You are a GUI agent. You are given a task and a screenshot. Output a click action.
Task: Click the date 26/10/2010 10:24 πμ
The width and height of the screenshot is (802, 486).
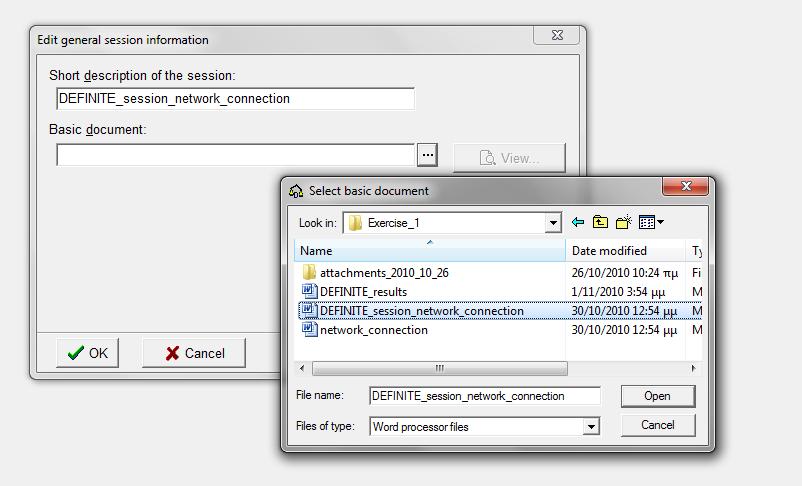[625, 273]
